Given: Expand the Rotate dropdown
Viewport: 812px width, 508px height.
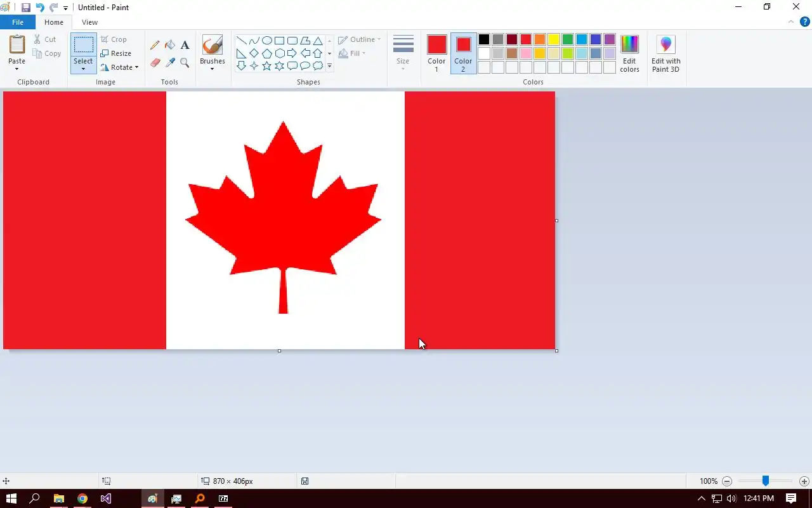Looking at the screenshot, I should pyautogui.click(x=136, y=67).
